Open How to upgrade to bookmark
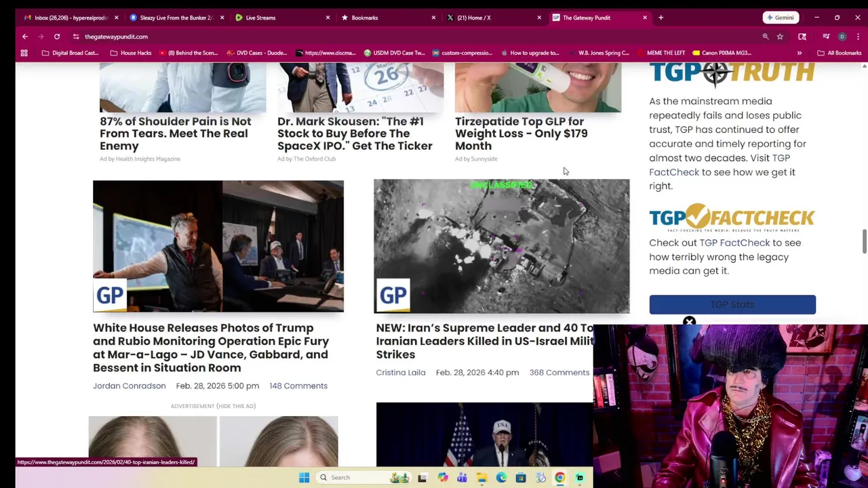Screen dimensions: 868x488 click(530, 53)
